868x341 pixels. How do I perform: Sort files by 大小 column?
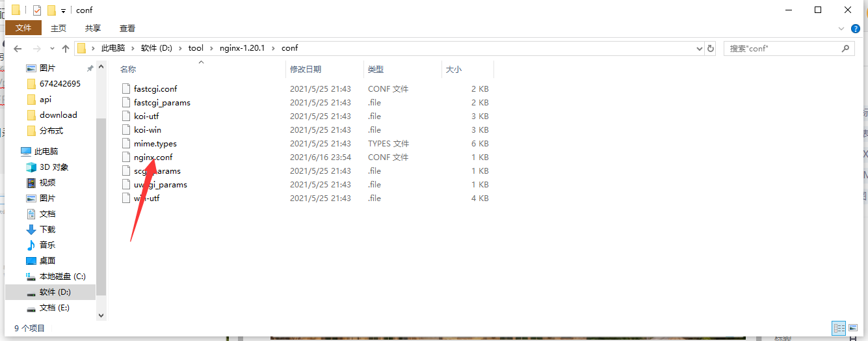click(453, 69)
